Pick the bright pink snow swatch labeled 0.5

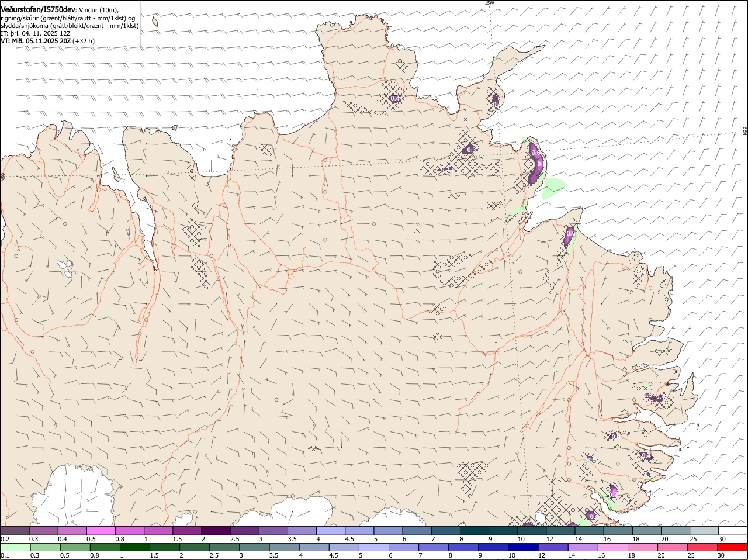click(101, 530)
